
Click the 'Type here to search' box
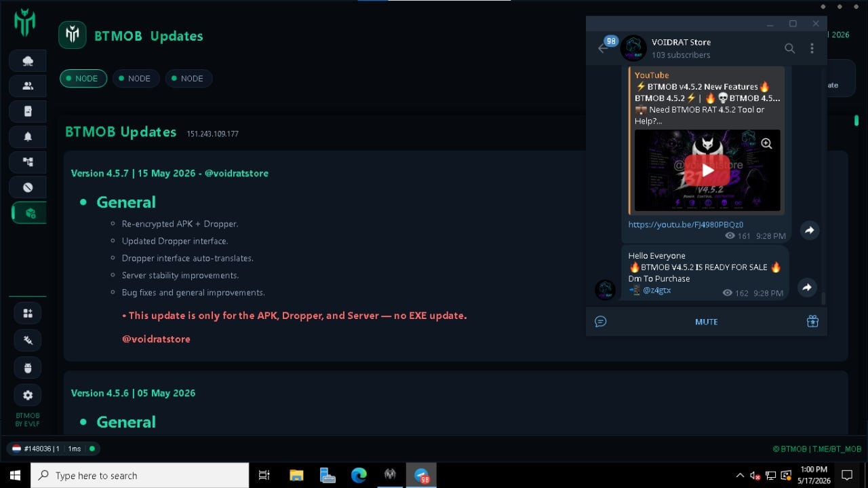coord(140,475)
